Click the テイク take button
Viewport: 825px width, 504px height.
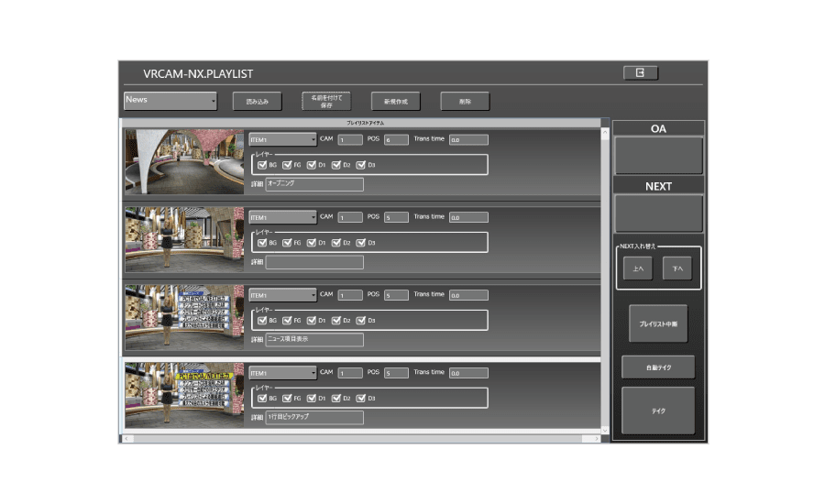pyautogui.click(x=657, y=411)
